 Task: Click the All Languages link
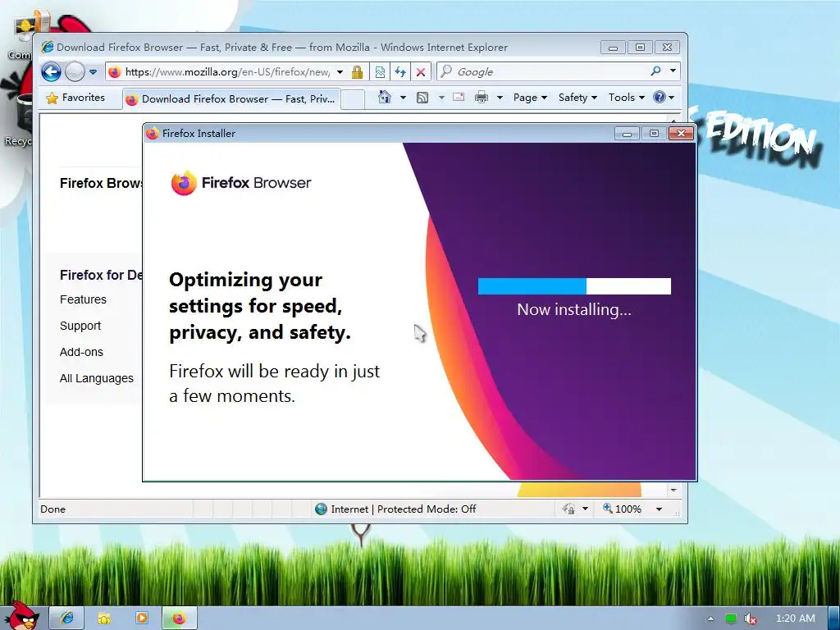(x=97, y=378)
